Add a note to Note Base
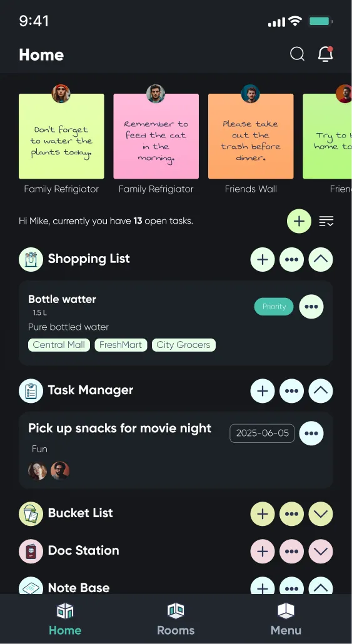 263,586
